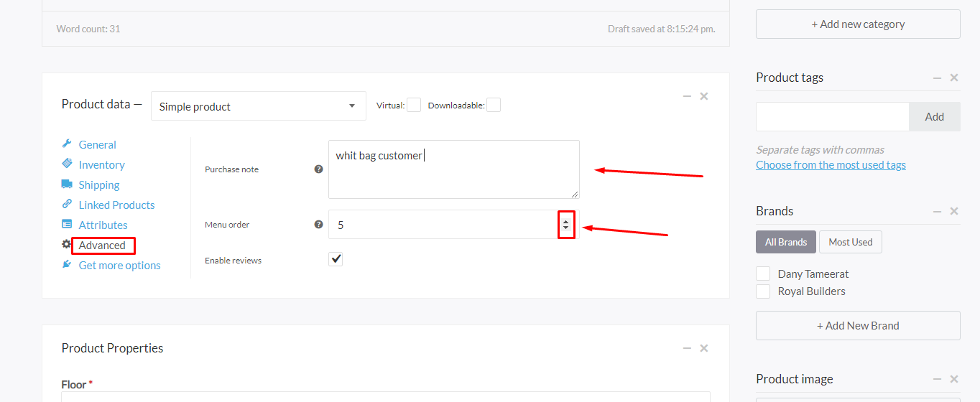Click the Advanced gear icon
The image size is (980, 402).
pyautogui.click(x=67, y=245)
